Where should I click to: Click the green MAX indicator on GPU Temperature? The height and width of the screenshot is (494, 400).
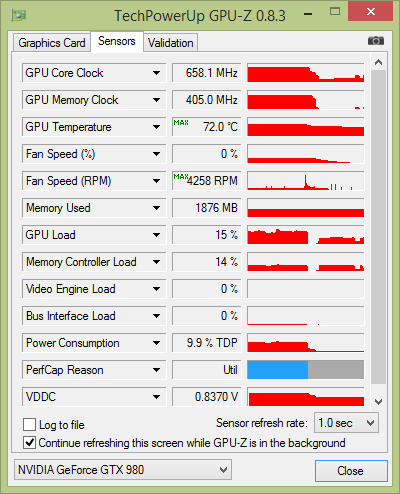(181, 123)
